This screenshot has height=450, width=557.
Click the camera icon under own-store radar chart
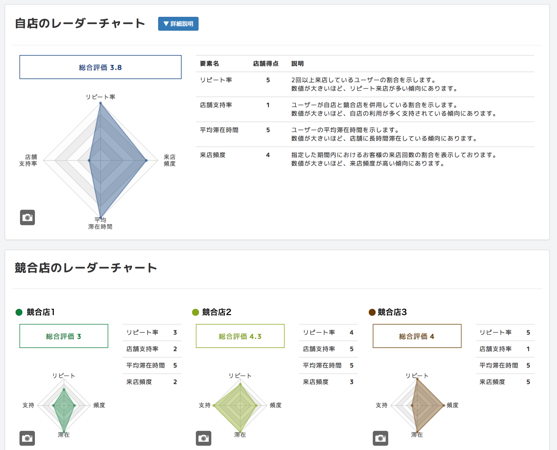pyautogui.click(x=27, y=217)
